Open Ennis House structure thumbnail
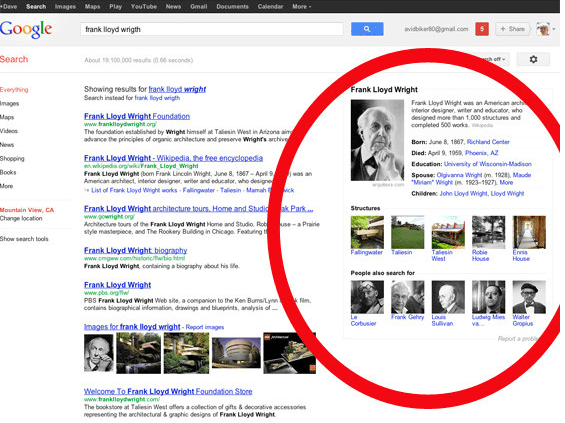The image size is (565, 423). (529, 232)
